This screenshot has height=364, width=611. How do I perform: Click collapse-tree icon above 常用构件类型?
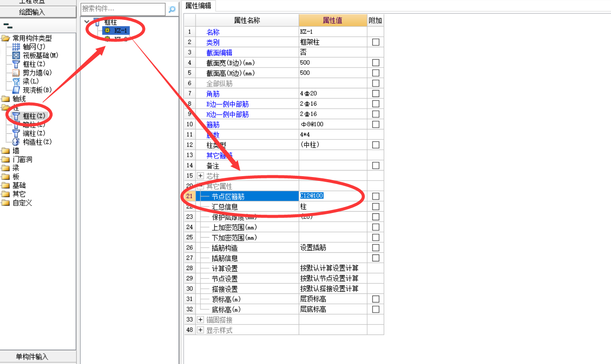tap(7, 26)
